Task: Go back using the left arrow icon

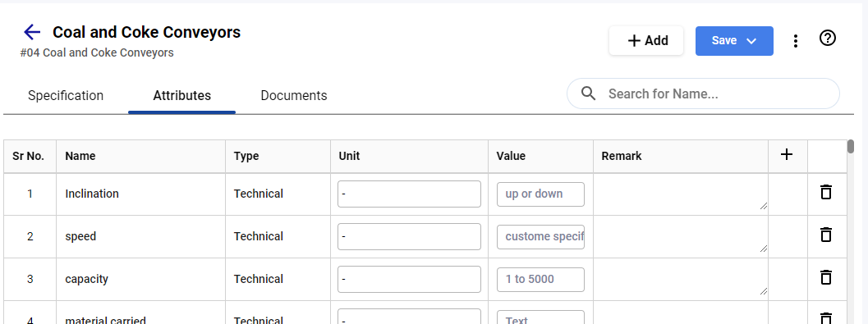Action: [x=32, y=32]
